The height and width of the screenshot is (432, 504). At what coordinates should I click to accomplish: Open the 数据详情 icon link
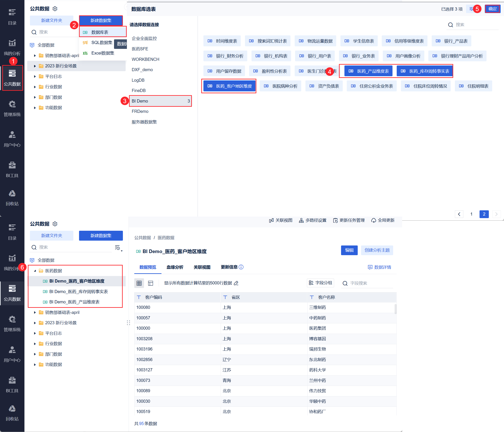click(x=379, y=267)
